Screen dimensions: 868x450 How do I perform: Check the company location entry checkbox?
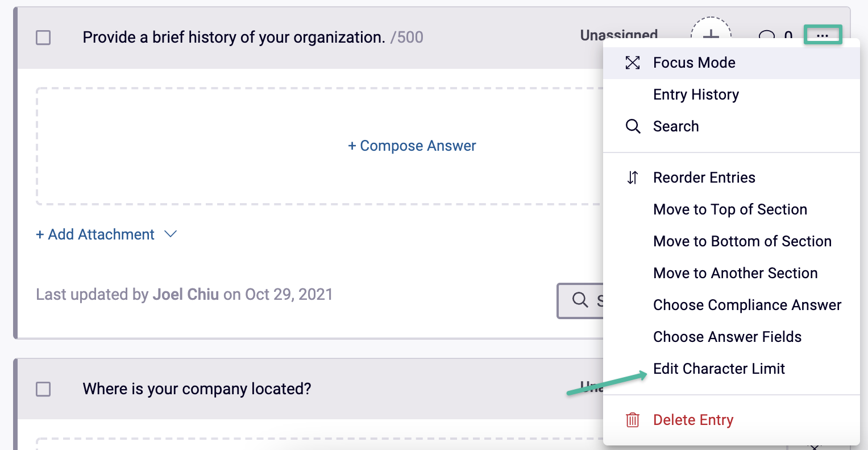click(x=43, y=389)
